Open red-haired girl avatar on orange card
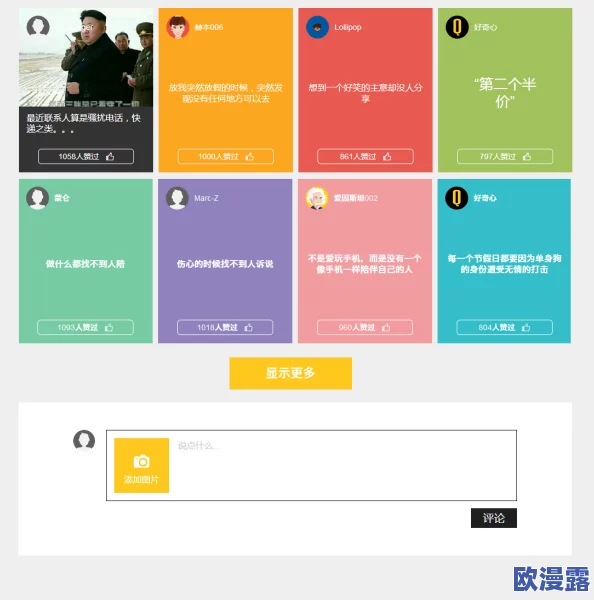Screen dimensions: 594x600 tap(178, 27)
